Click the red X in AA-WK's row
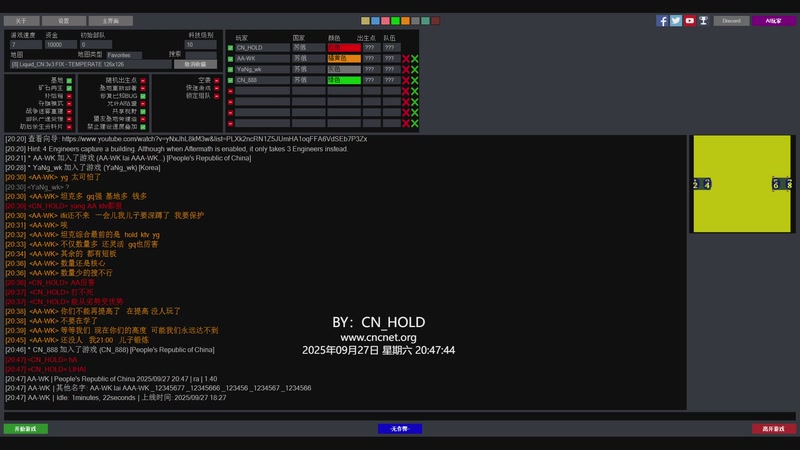Image resolution: width=800 pixels, height=450 pixels. 406,59
